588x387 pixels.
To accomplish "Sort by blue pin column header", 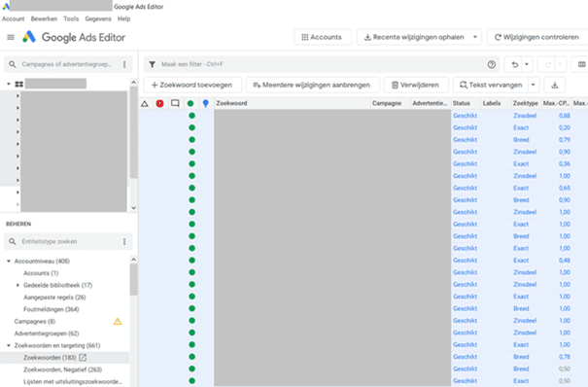I will 205,103.
